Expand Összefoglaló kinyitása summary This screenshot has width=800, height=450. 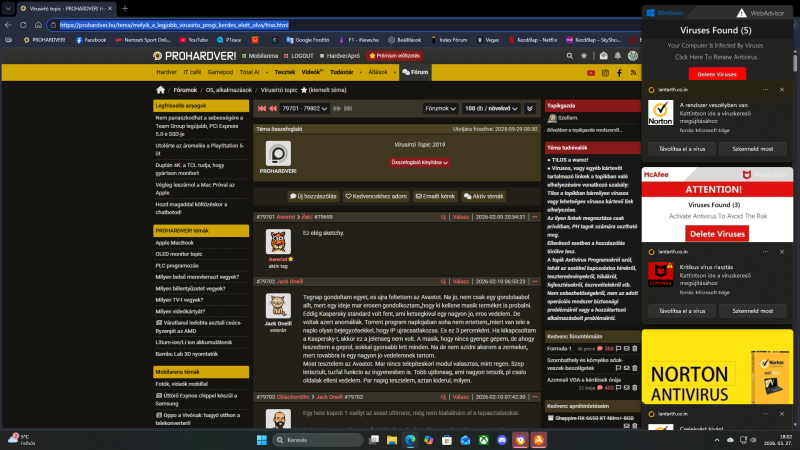pos(419,162)
